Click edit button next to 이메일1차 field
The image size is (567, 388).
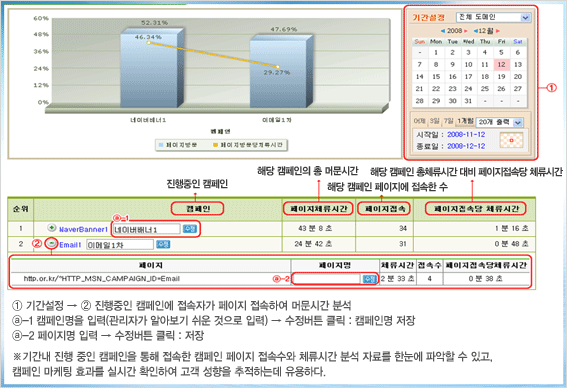[163, 244]
